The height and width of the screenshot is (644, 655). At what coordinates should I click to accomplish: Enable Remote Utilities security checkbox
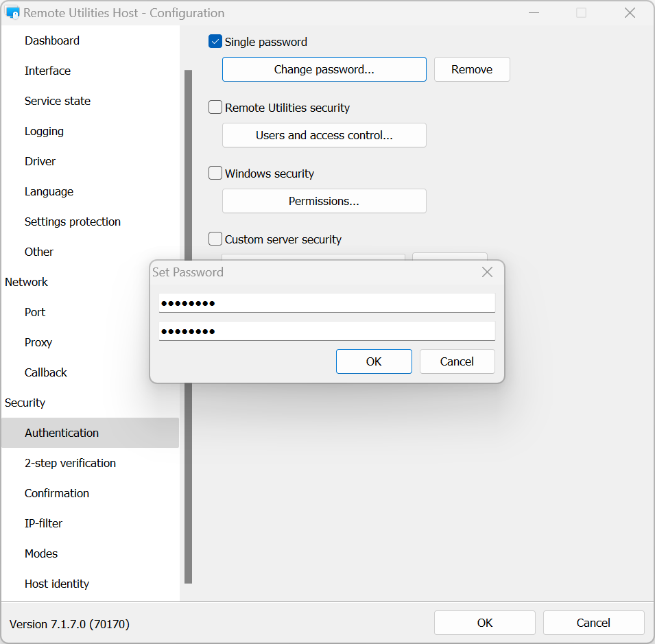click(x=215, y=108)
